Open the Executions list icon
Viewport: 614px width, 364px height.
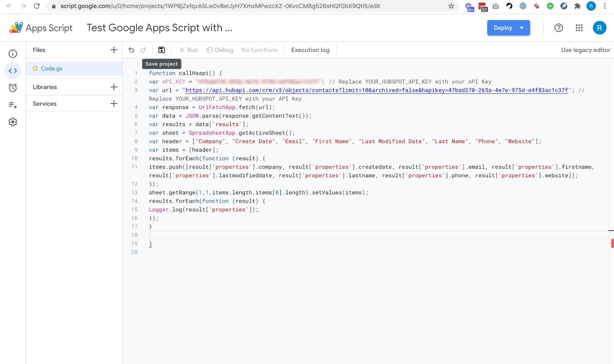pos(13,105)
